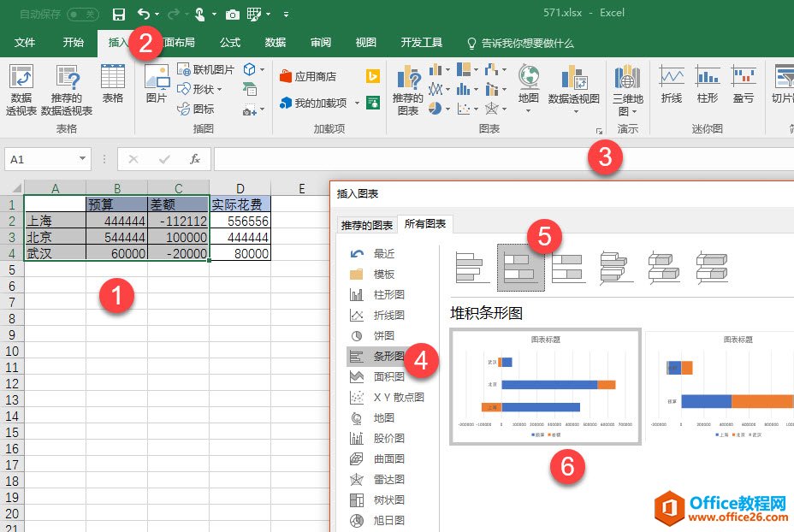
Task: Open the Charts group dialog launcher
Action: click(599, 131)
